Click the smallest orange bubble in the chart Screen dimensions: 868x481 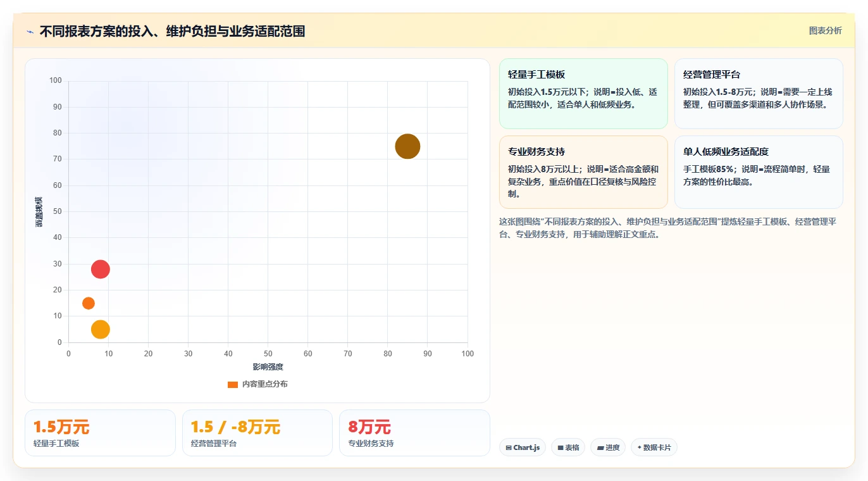(x=89, y=303)
